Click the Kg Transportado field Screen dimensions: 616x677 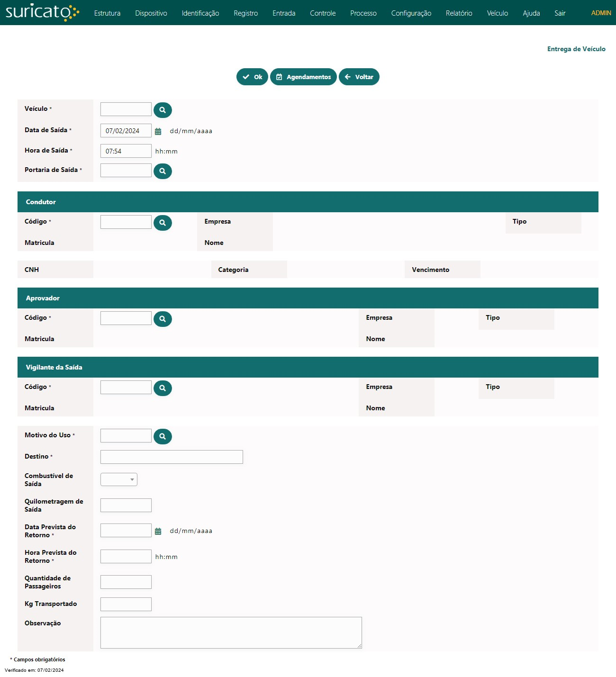pyautogui.click(x=126, y=604)
